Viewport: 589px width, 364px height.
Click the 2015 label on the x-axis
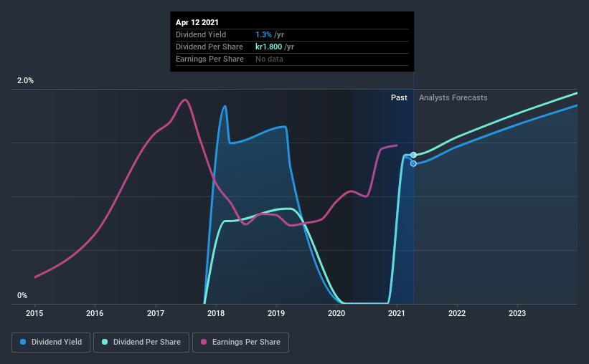34,313
